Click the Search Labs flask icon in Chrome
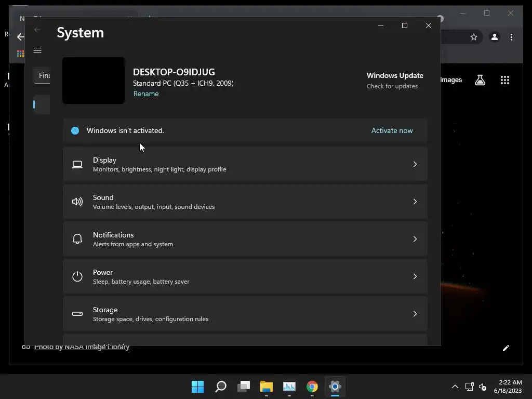The height and width of the screenshot is (399, 532). coord(480,80)
